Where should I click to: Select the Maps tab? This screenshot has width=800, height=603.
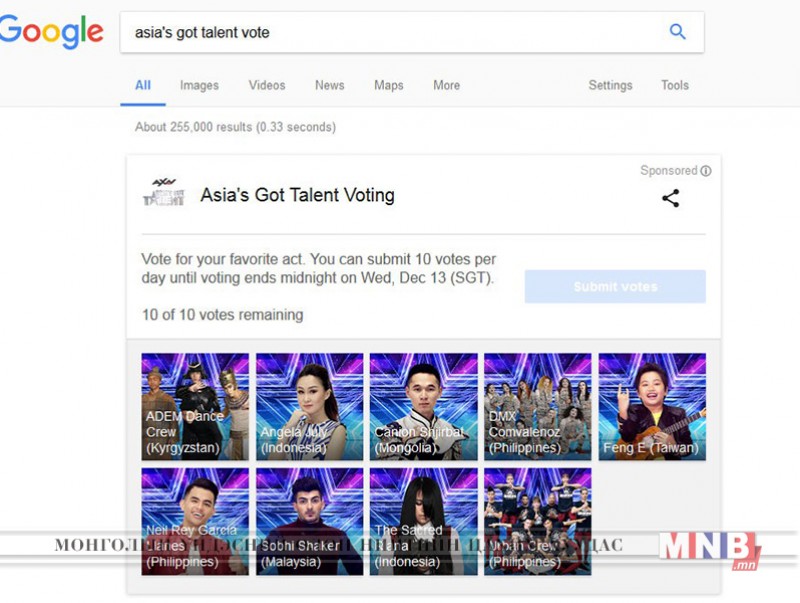point(389,85)
